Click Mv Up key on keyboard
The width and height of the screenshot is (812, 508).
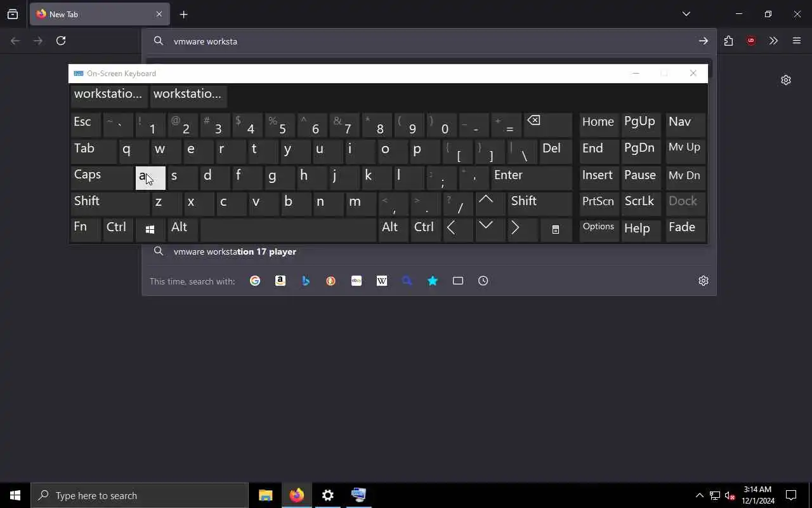pos(686,152)
